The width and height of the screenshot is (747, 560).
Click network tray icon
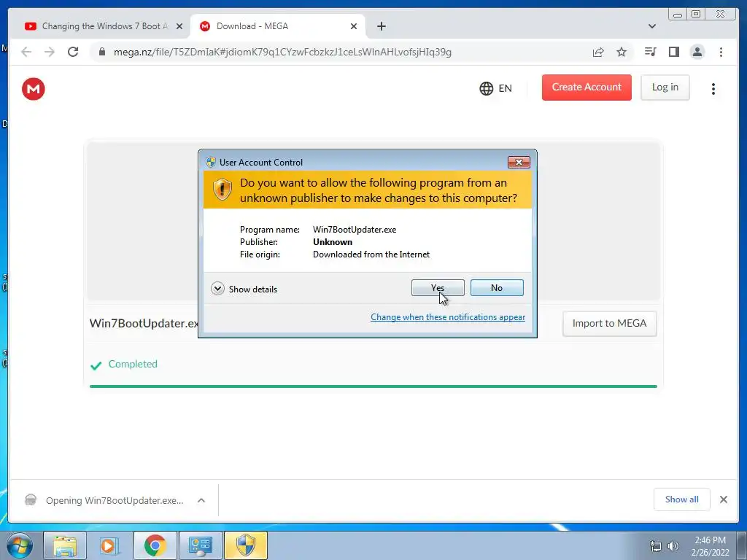656,546
